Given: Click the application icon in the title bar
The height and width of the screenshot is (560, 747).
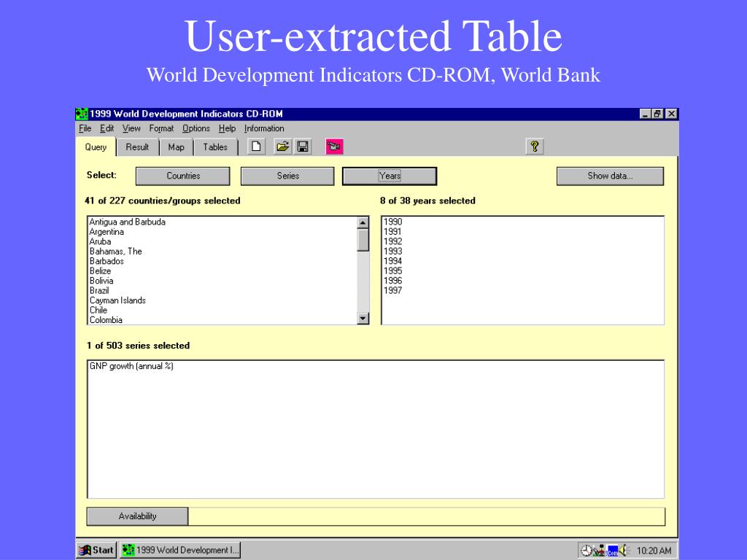Looking at the screenshot, I should [82, 114].
